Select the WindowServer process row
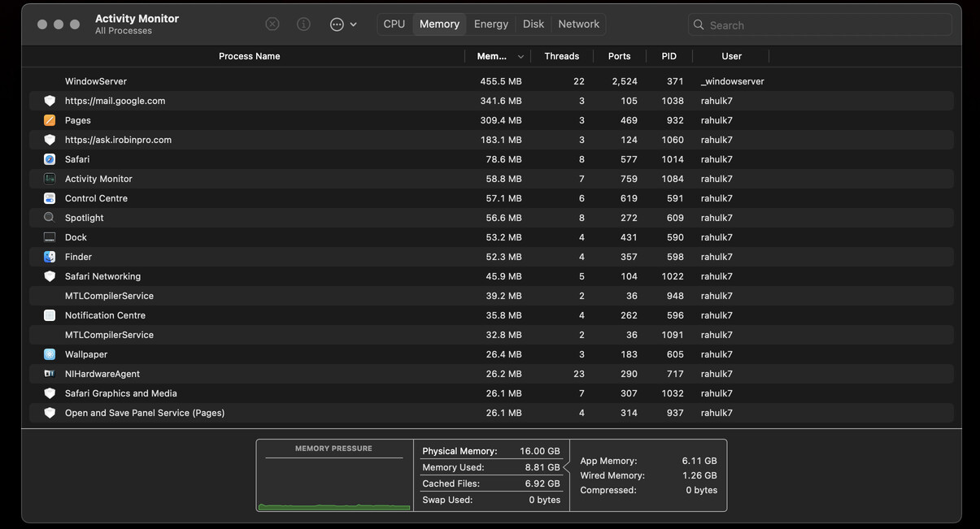 tap(491, 81)
